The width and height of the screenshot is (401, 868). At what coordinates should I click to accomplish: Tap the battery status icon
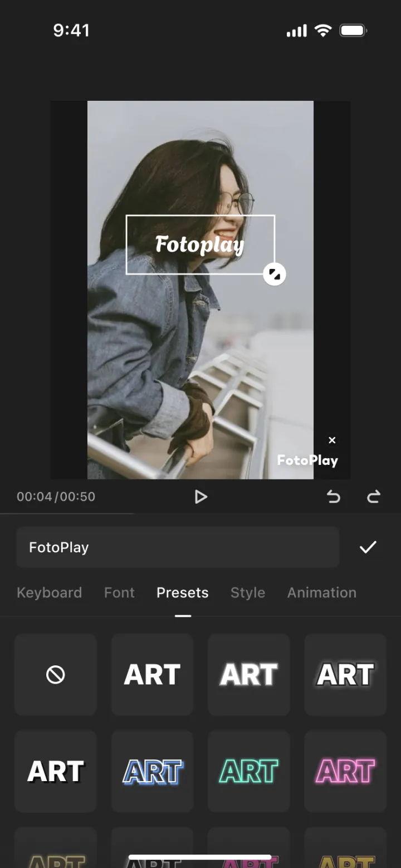pyautogui.click(x=353, y=30)
